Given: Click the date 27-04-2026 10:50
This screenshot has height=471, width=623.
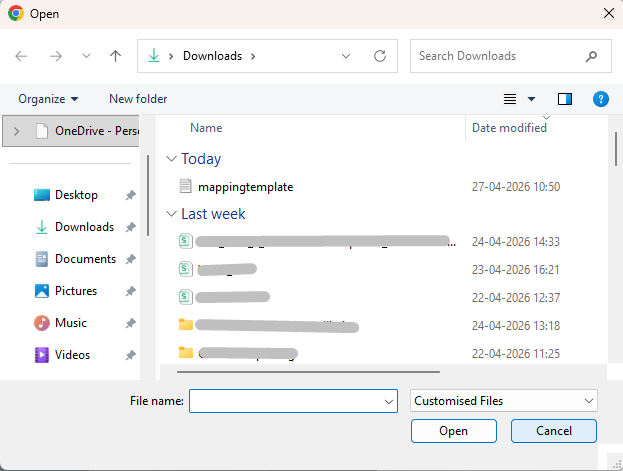Looking at the screenshot, I should 516,187.
